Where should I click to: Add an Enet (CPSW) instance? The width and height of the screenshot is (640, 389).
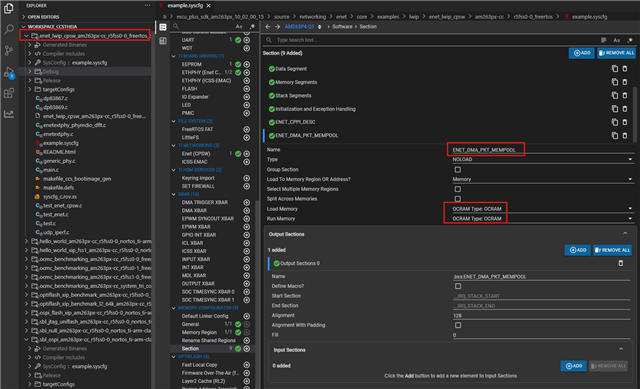click(x=247, y=154)
